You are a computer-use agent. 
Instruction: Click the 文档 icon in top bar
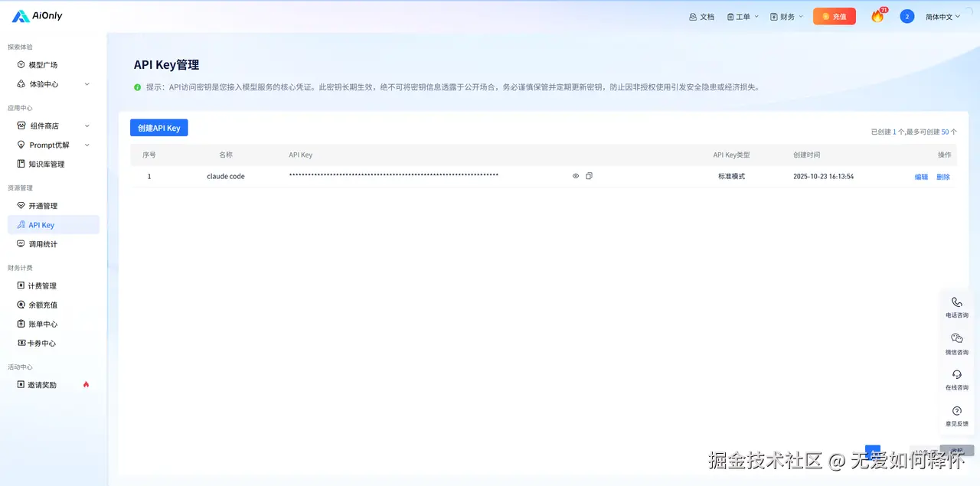(x=693, y=16)
